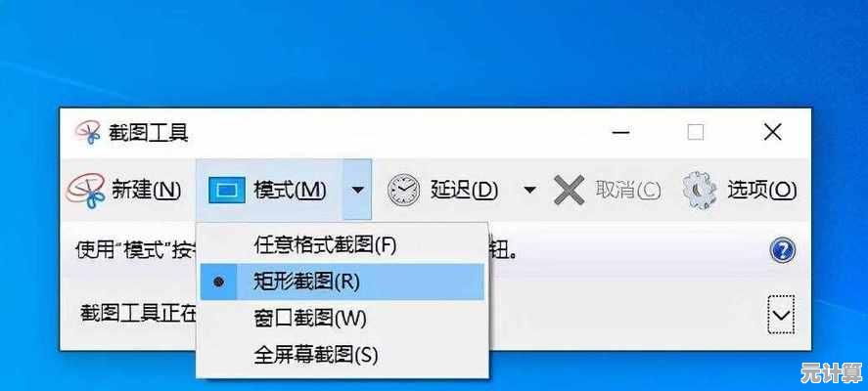The image size is (868, 391).
Task: Close the 截图工具 window
Action: pyautogui.click(x=772, y=132)
